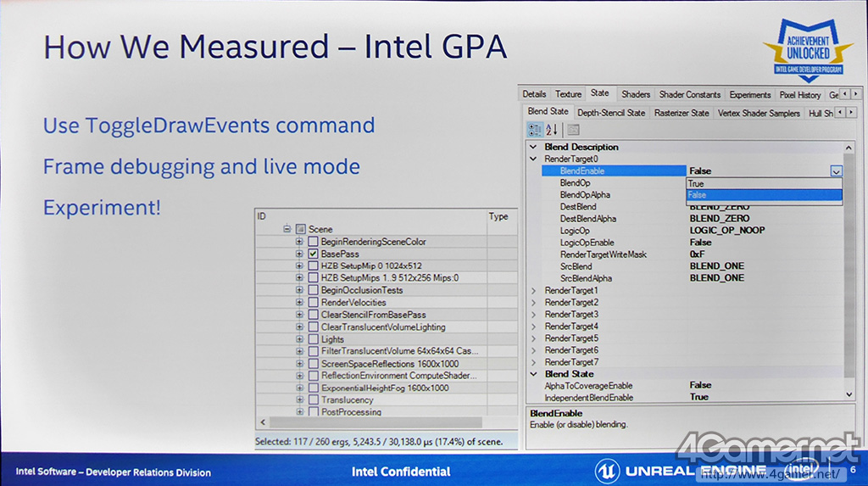Collapse the RenderTarget0 node
The height and width of the screenshot is (486, 868).
tap(533, 159)
